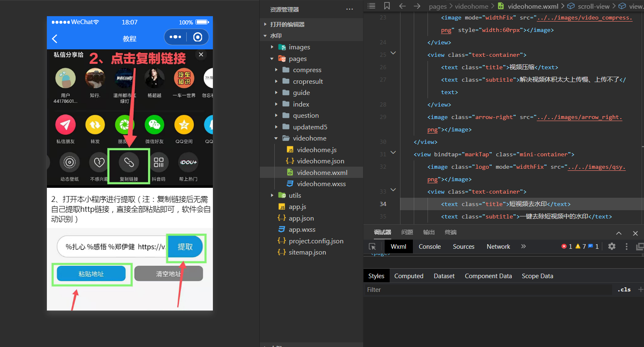Show more devtools tabs via double chevron
Screen dimensions: 644x347
[523, 246]
